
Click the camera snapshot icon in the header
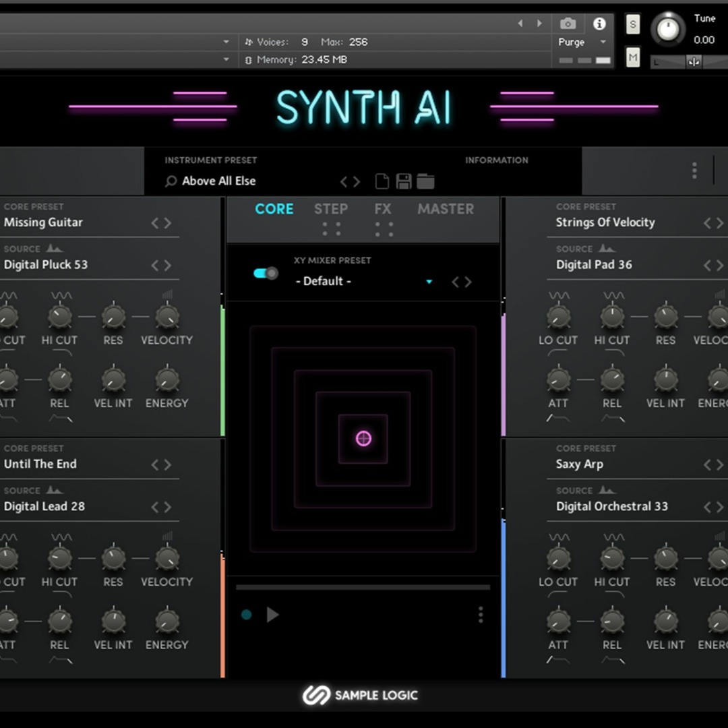point(568,24)
